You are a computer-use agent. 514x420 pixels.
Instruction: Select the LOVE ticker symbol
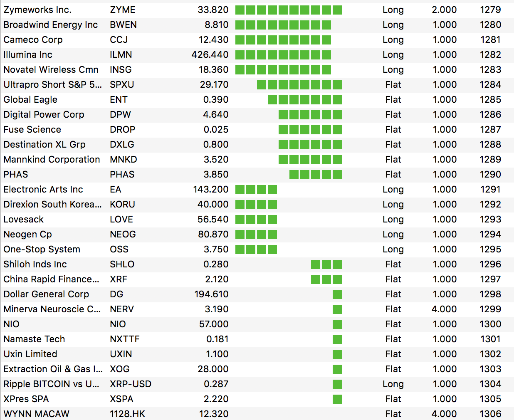pyautogui.click(x=121, y=219)
